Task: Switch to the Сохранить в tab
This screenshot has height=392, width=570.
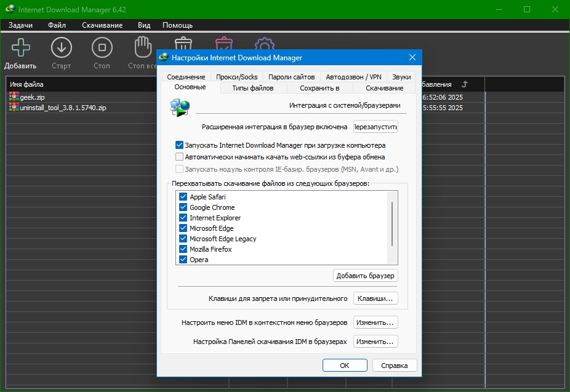Action: pos(319,88)
